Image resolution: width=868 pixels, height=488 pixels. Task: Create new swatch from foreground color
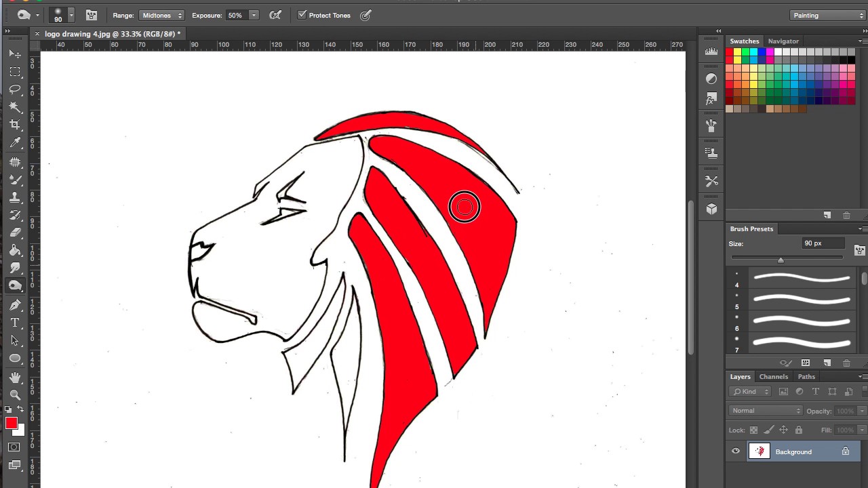pos(827,215)
